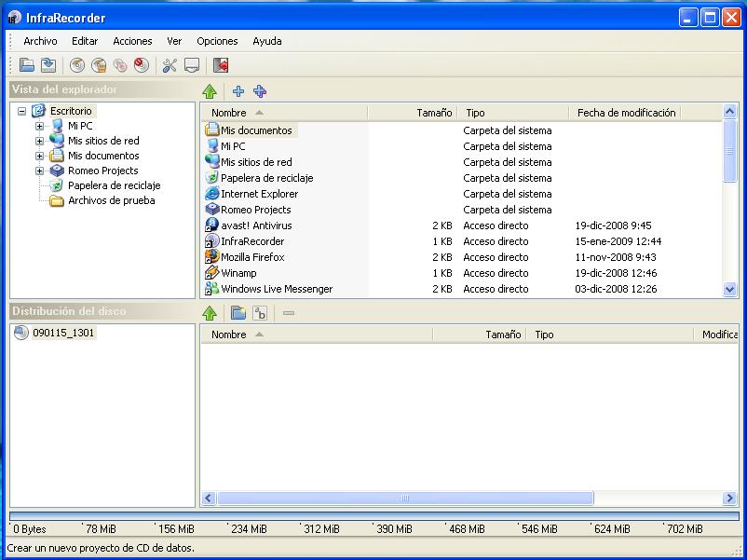Click the disc layout horizontal scrollbar thumb
Image resolution: width=747 pixels, height=560 pixels.
click(x=405, y=499)
